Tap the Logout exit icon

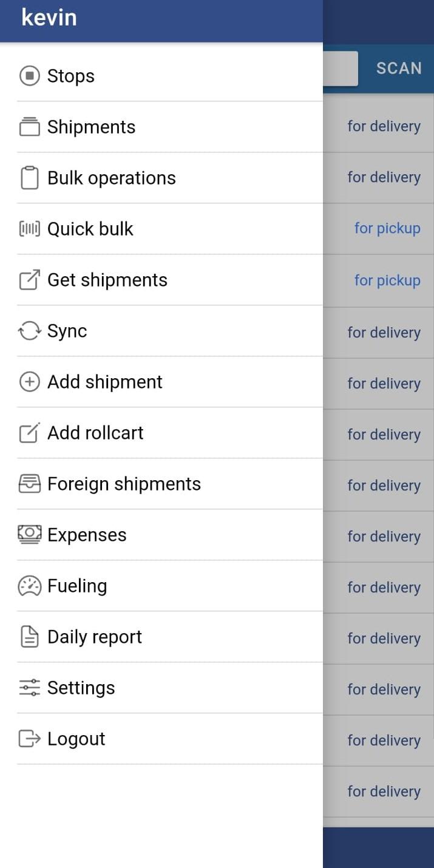point(30,739)
